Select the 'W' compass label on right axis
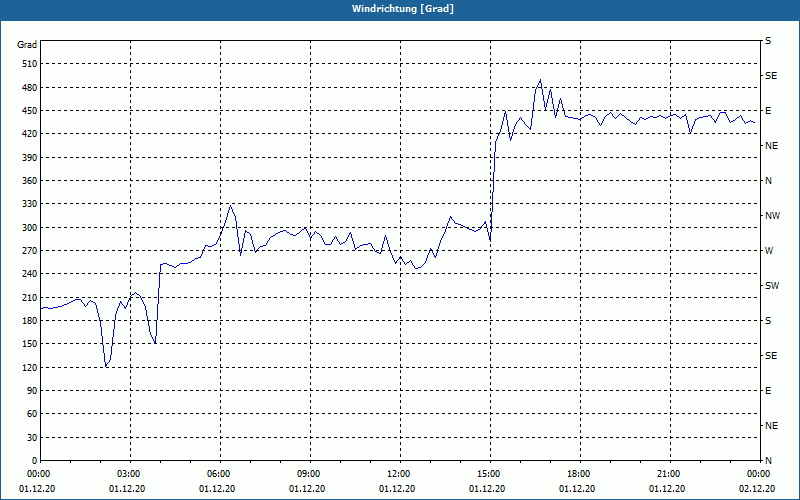800x500 pixels. pos(769,251)
